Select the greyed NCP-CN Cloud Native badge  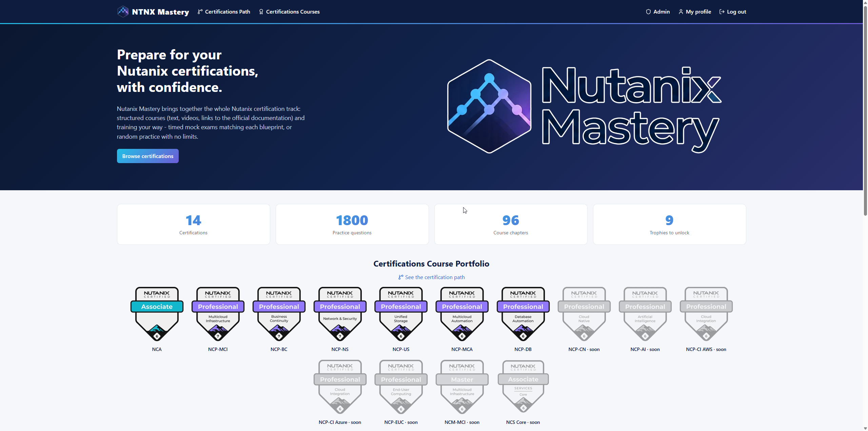coord(584,314)
